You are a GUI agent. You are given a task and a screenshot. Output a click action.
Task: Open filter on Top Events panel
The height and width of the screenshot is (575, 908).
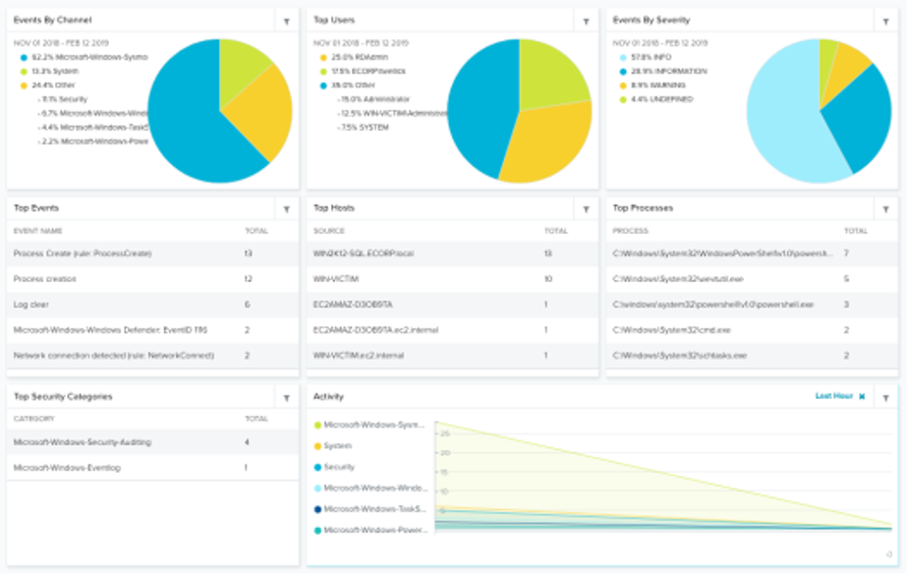(x=286, y=209)
